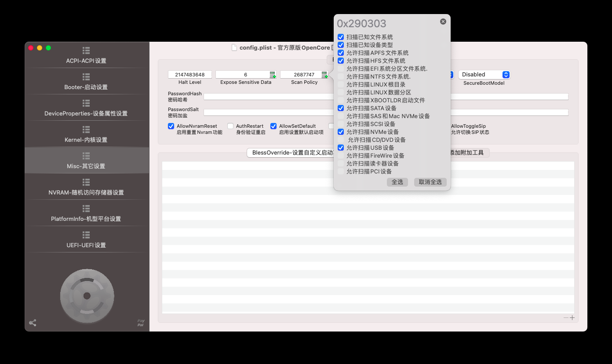Uncheck the AllowNvramReset option
The height and width of the screenshot is (364, 612).
coord(171,126)
